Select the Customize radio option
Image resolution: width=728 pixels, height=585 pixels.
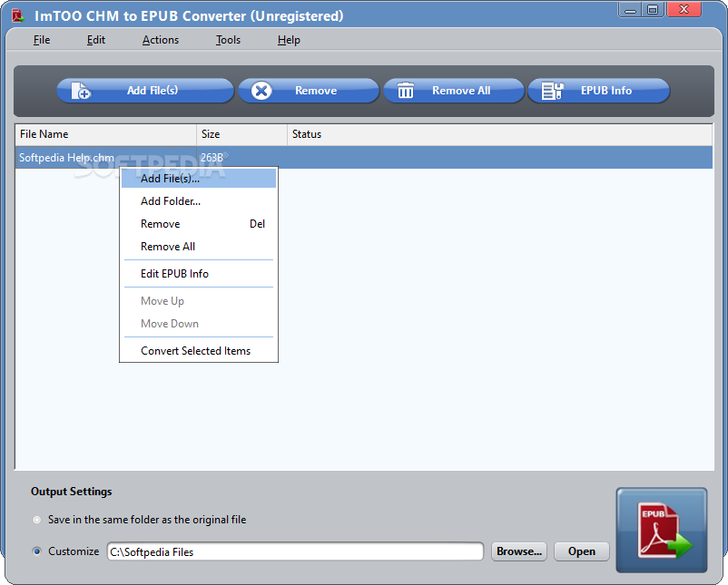coord(36,551)
